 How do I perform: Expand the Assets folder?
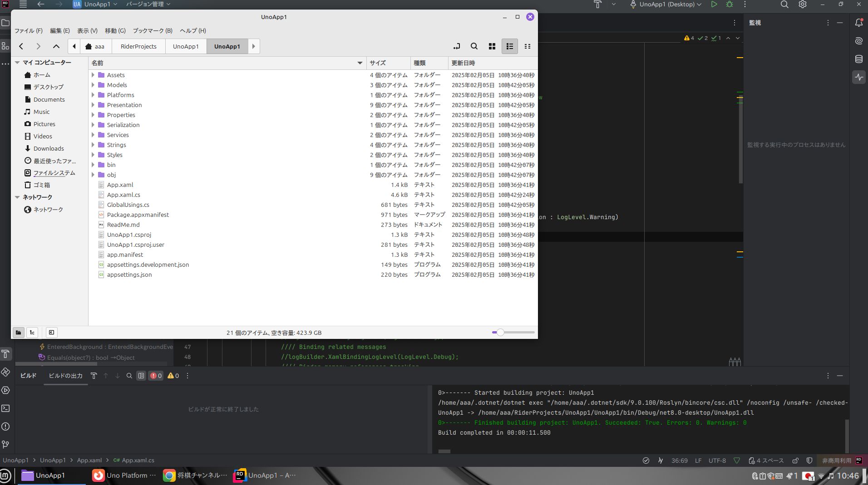[x=93, y=75]
